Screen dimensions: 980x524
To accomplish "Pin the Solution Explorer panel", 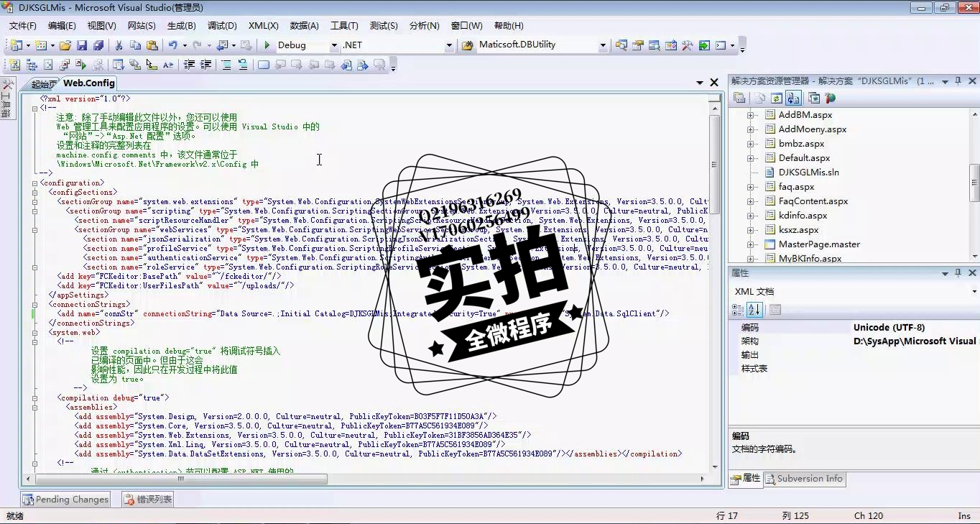I will 958,81.
